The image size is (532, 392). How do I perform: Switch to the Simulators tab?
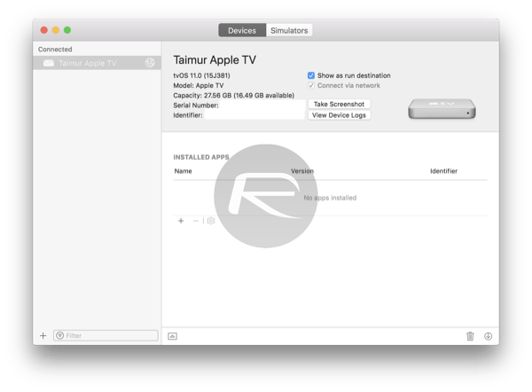coord(289,30)
